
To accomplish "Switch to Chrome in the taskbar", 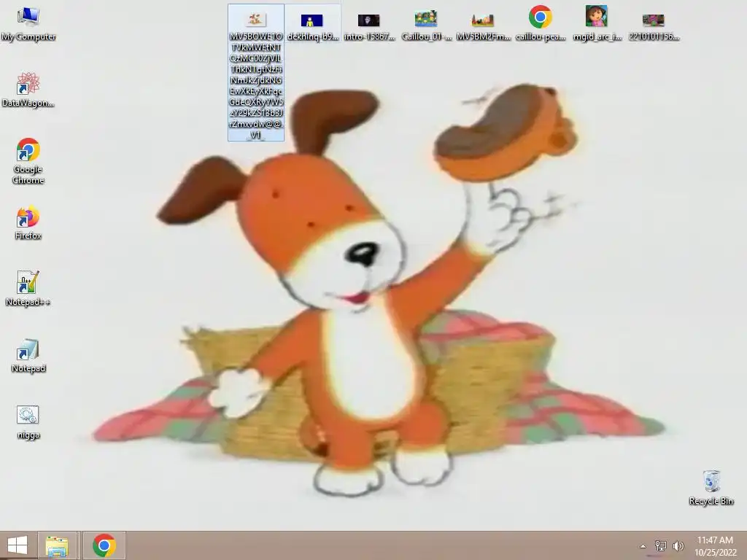I will click(104, 545).
